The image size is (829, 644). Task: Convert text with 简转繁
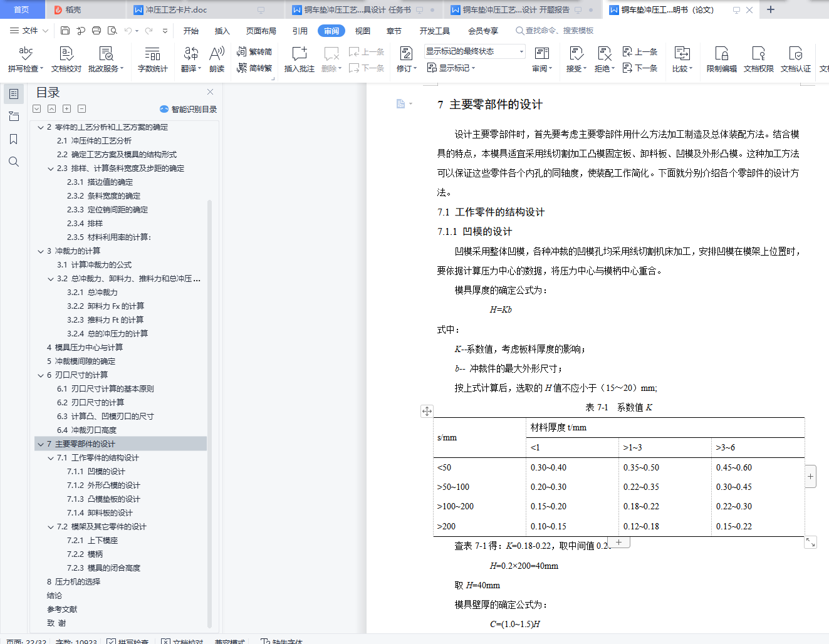coord(254,68)
